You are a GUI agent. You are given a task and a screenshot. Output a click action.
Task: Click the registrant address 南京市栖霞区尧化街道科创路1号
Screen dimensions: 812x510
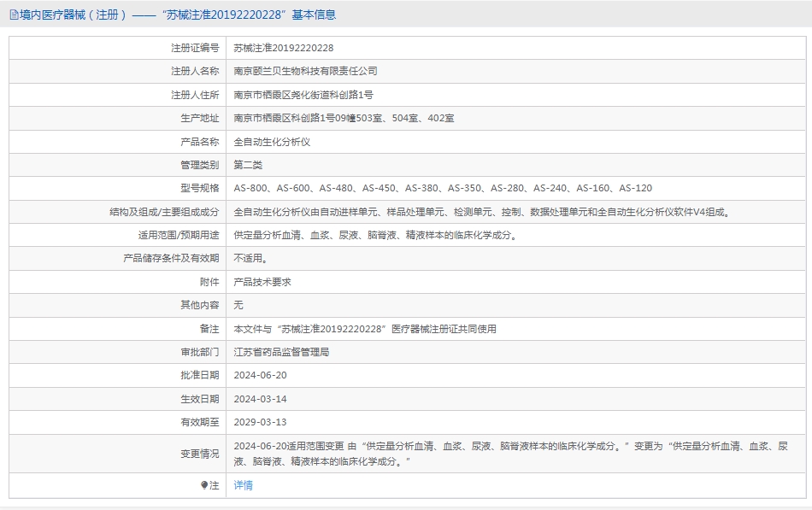point(303,95)
